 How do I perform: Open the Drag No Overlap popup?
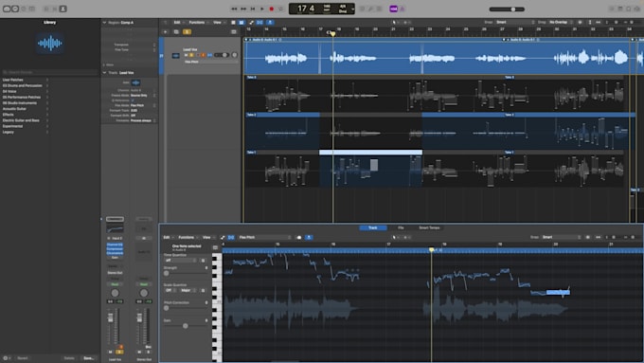[x=561, y=22]
